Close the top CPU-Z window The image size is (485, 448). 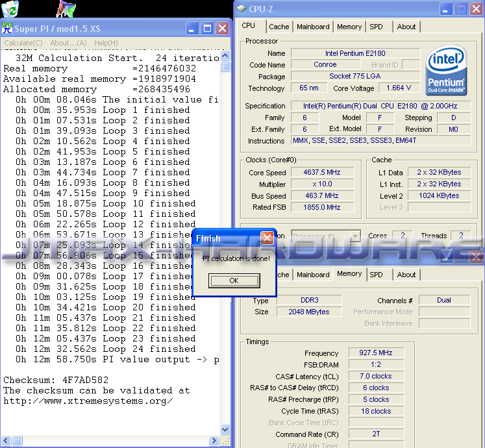coord(476,9)
